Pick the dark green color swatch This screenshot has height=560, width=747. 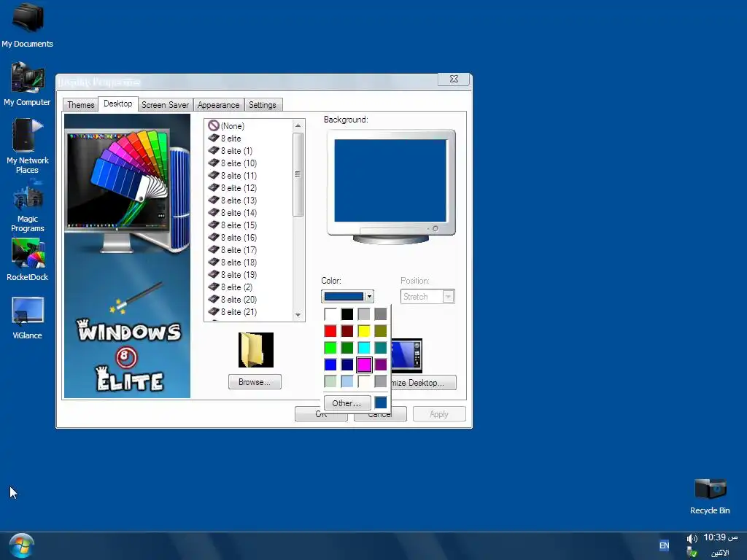(347, 348)
